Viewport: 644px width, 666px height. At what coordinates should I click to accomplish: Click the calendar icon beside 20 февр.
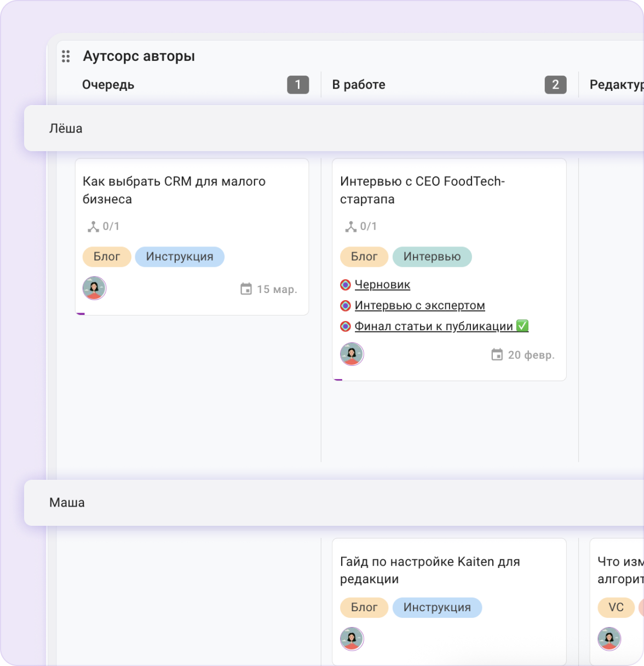(497, 355)
